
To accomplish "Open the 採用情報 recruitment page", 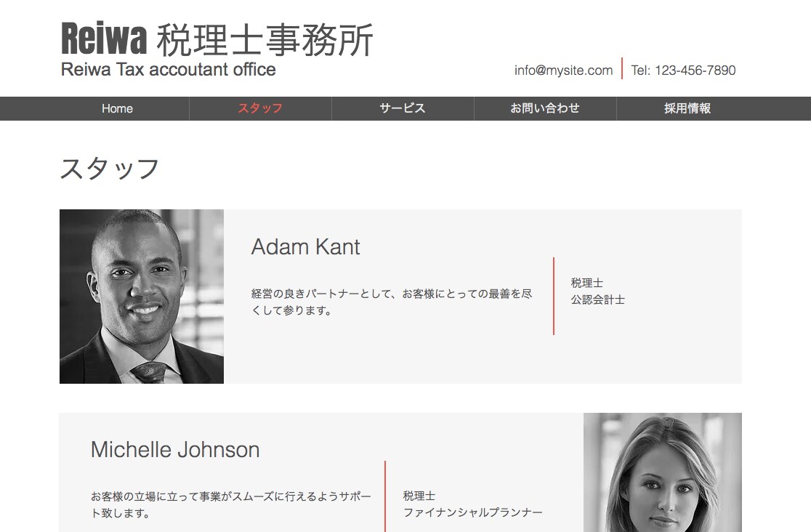I will click(687, 108).
